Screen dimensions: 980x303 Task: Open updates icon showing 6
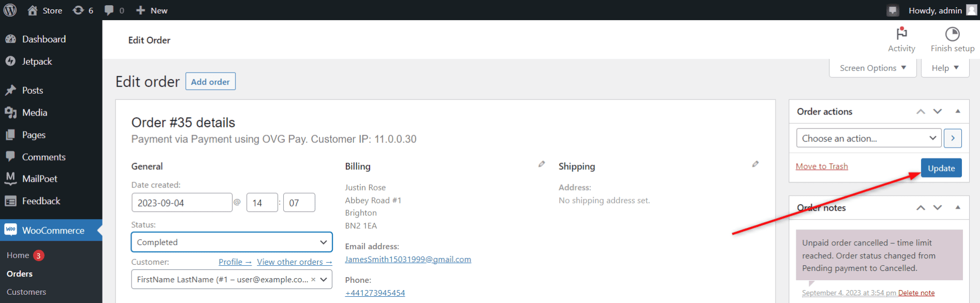pyautogui.click(x=78, y=10)
